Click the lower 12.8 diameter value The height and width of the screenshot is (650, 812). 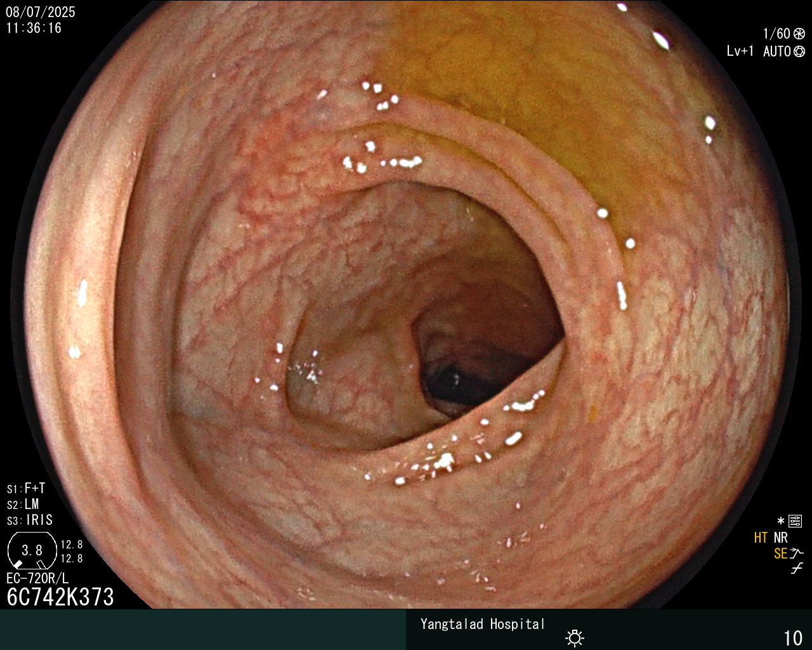click(x=72, y=559)
